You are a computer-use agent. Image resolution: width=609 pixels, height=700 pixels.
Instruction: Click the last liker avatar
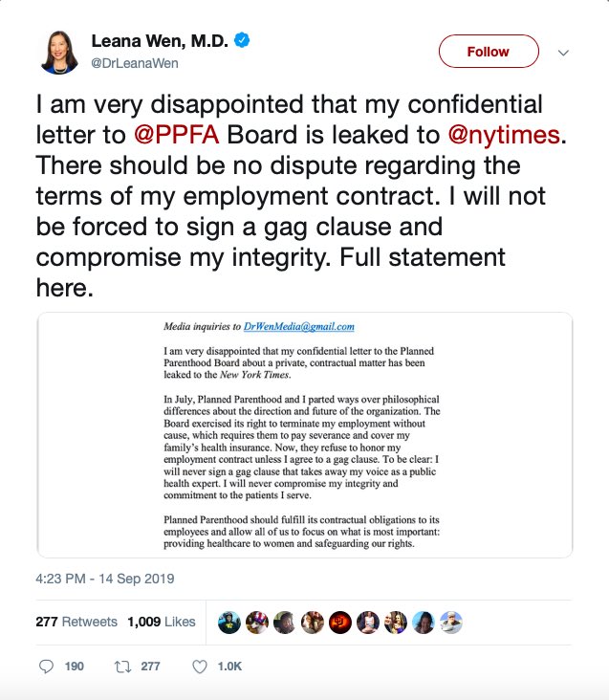click(452, 622)
